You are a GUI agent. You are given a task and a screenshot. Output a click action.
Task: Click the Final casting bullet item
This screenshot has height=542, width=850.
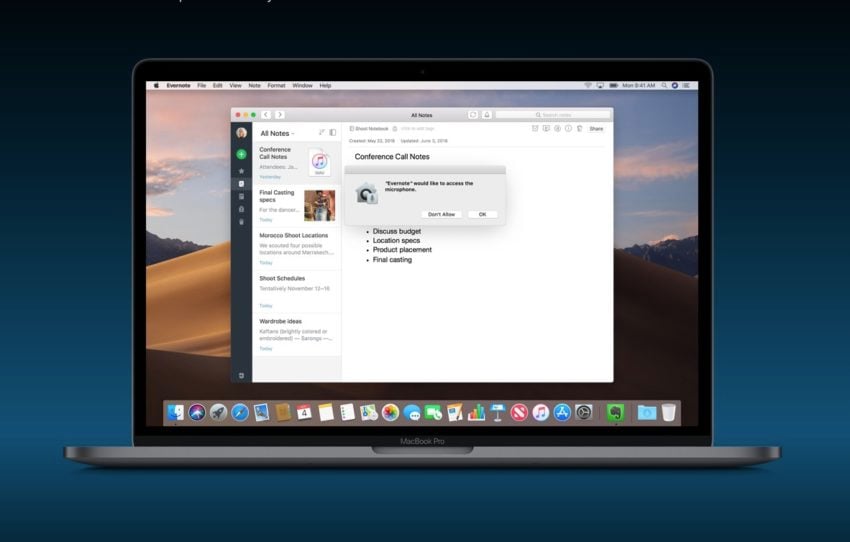click(392, 260)
